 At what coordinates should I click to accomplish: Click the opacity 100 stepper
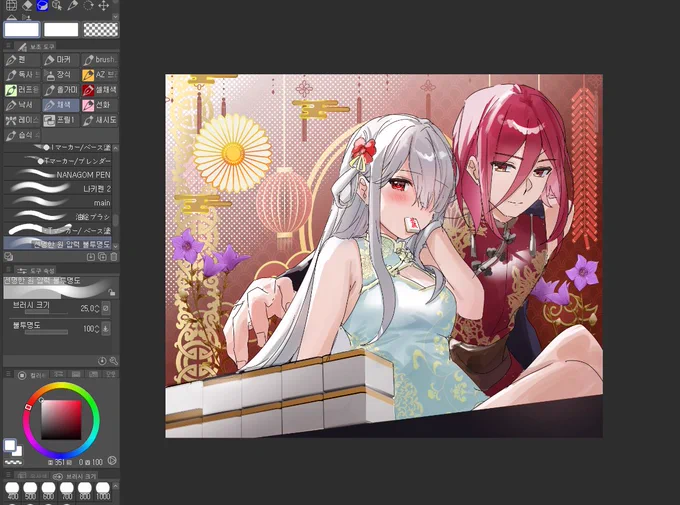click(97, 329)
